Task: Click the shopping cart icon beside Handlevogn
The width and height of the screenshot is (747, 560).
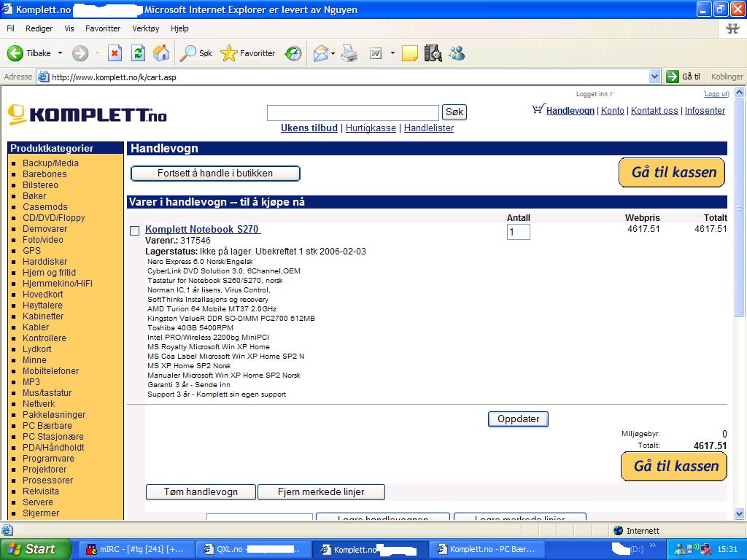Action: pos(538,109)
